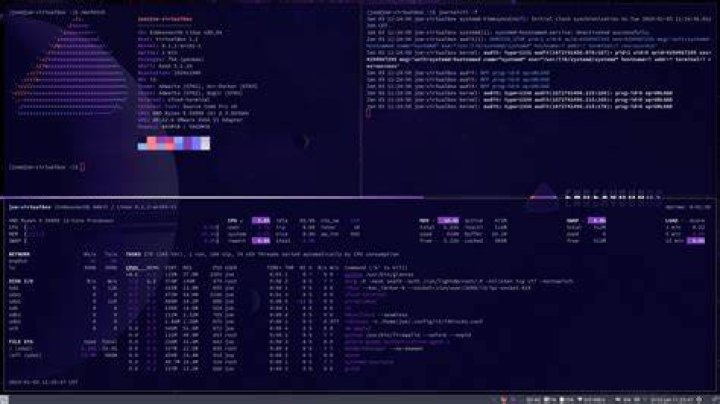Screen dimensions: 720x404
Task: Focus the shell prompt below neofetch output
Action: 46,167
